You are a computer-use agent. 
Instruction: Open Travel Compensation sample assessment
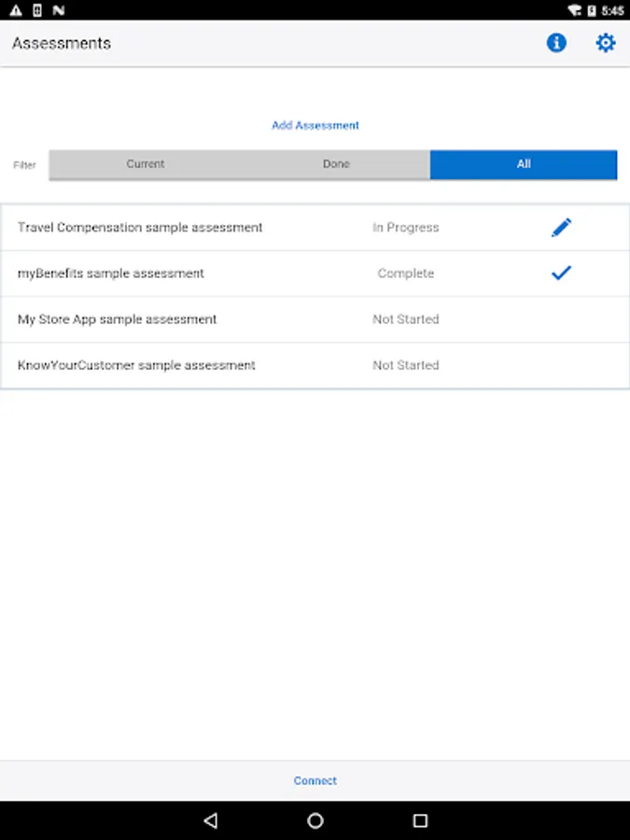coord(315,228)
